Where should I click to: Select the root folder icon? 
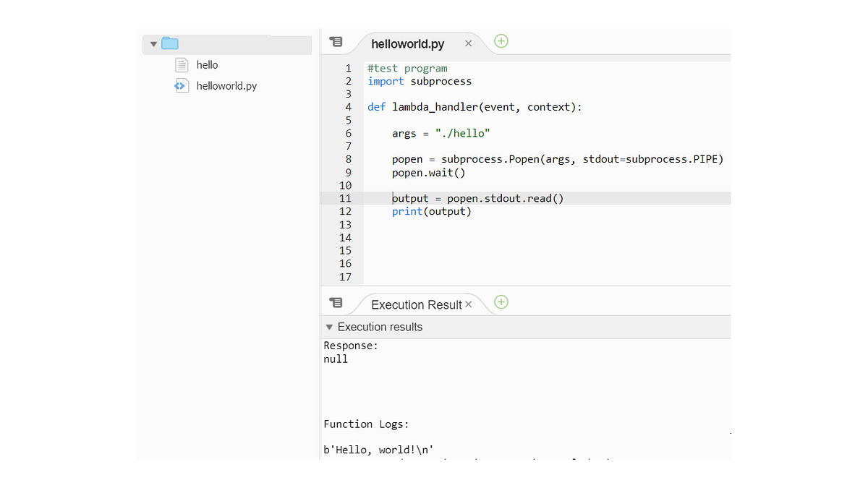(170, 43)
